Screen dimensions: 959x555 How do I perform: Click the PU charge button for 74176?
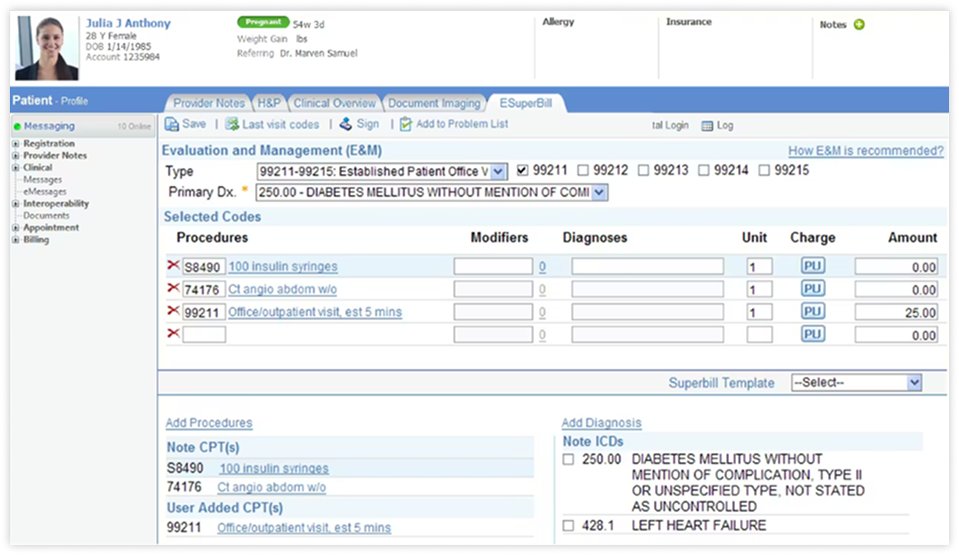813,289
